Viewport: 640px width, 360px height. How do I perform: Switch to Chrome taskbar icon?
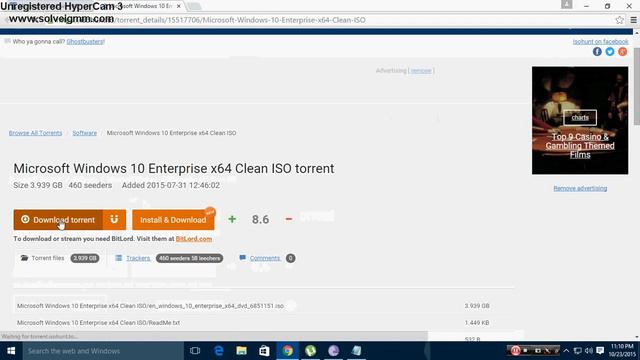click(x=287, y=351)
